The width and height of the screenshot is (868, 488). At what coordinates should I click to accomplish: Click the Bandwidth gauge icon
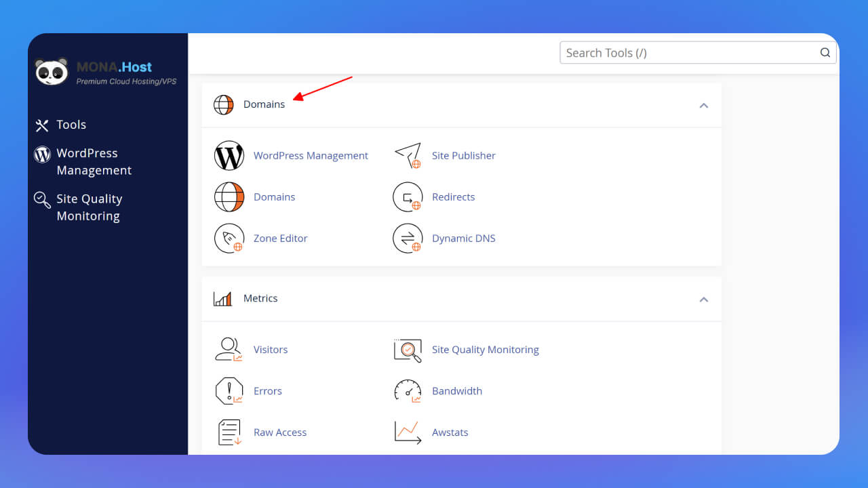pos(408,391)
